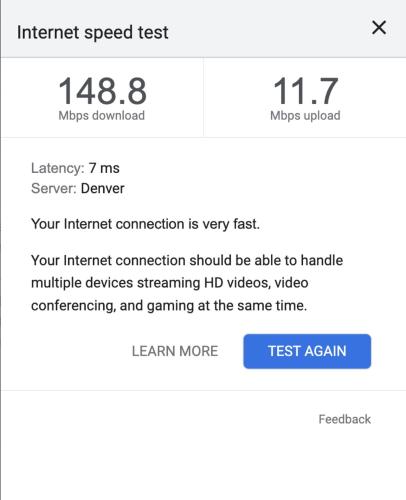Click the Mbps upload label
The image size is (406, 500).
point(305,116)
